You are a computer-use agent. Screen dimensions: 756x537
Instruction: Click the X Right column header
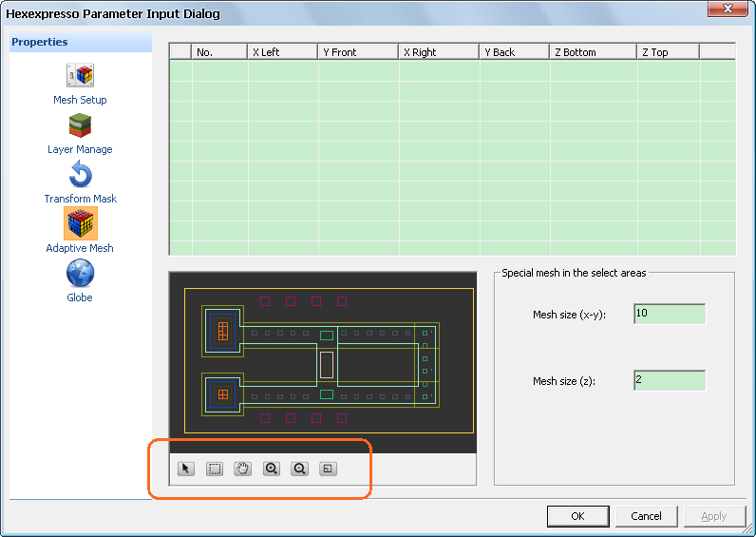click(x=439, y=52)
